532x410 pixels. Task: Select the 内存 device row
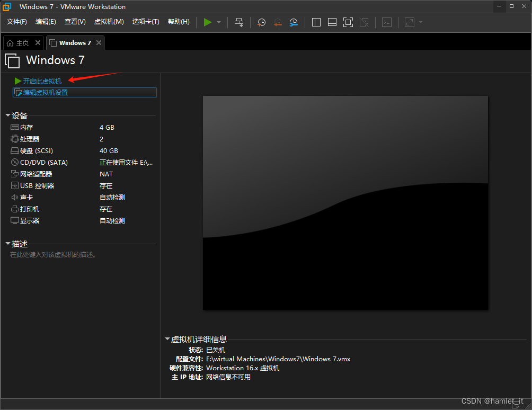(x=83, y=128)
